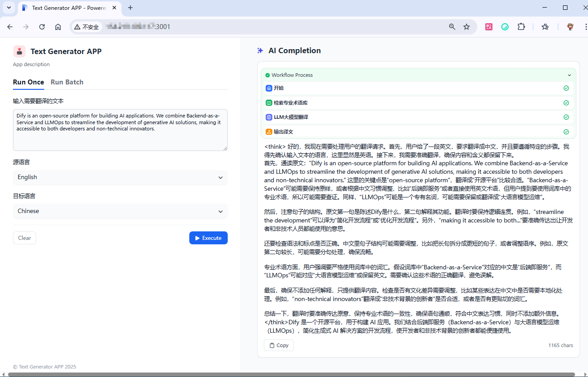Click the blue Execute button

coord(209,238)
